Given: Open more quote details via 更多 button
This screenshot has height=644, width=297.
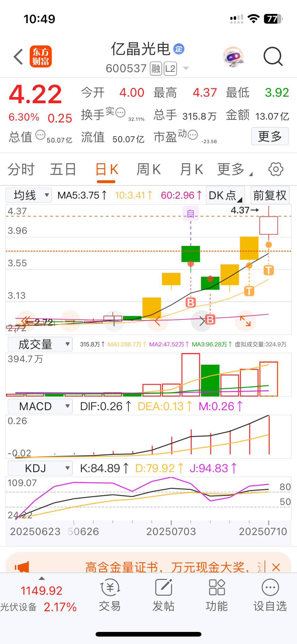Looking at the screenshot, I should pyautogui.click(x=270, y=136).
